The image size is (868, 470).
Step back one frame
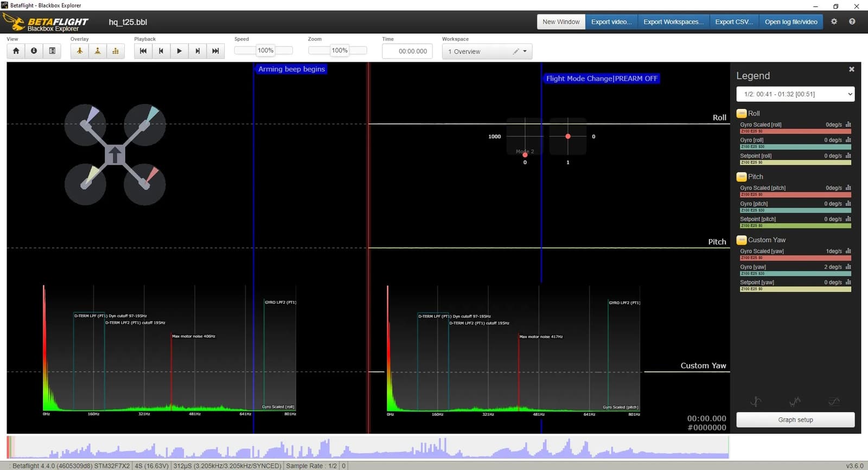pos(161,51)
